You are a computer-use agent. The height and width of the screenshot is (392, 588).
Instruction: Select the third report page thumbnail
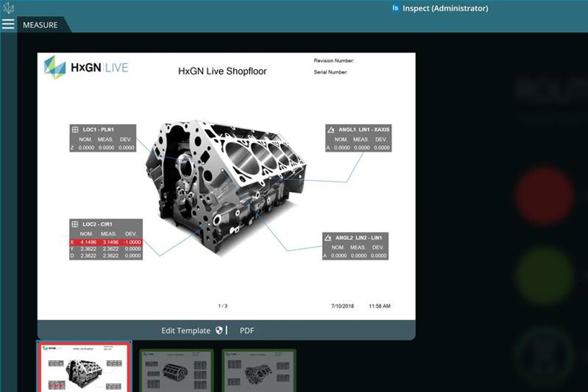pyautogui.click(x=259, y=371)
